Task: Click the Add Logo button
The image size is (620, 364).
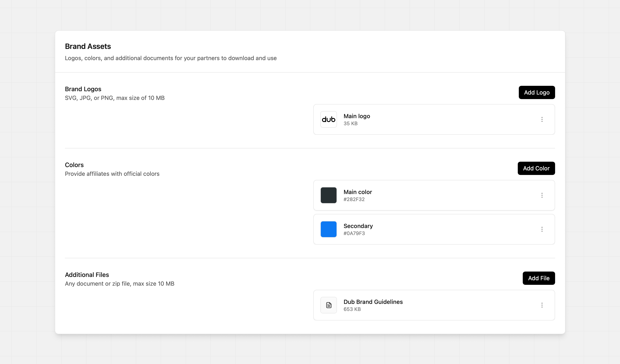Action: click(537, 92)
